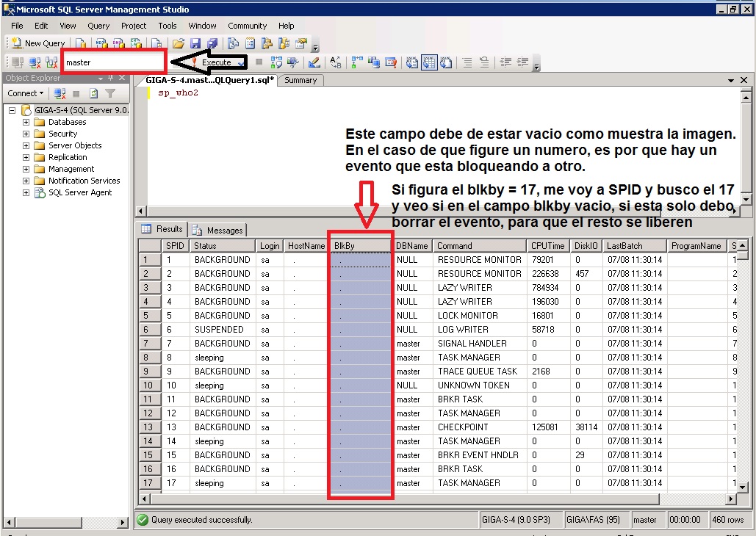The image size is (756, 536).
Task: Click the Save floppy disk icon
Action: click(x=195, y=43)
